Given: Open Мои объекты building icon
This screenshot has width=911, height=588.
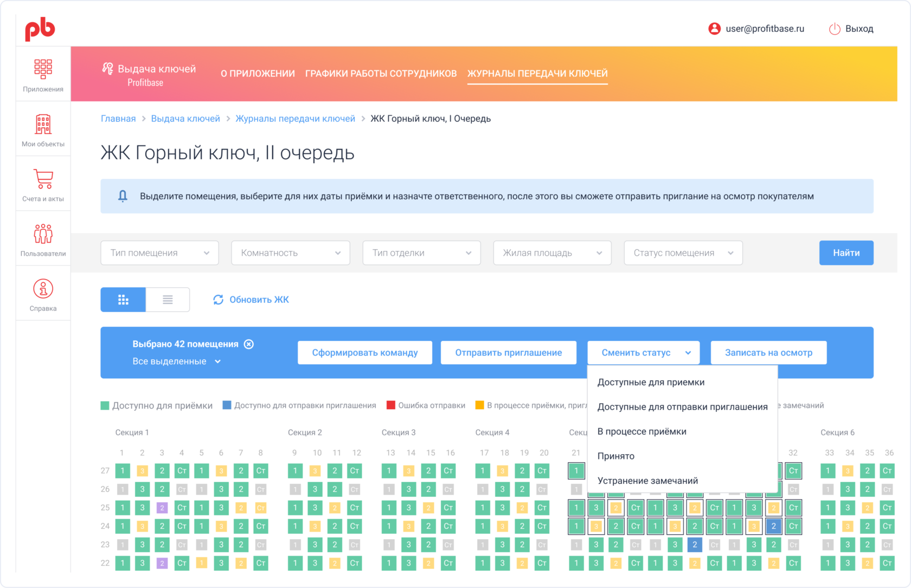Looking at the screenshot, I should coord(43,124).
